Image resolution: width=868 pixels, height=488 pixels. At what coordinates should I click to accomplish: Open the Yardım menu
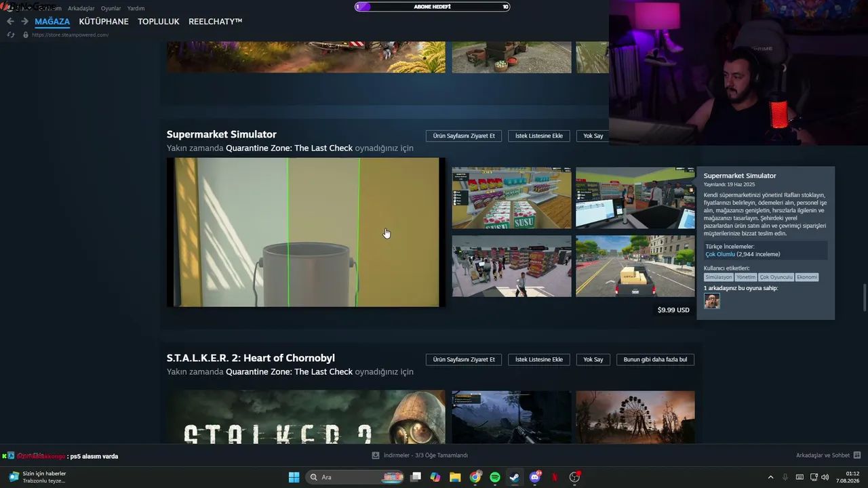tap(136, 8)
